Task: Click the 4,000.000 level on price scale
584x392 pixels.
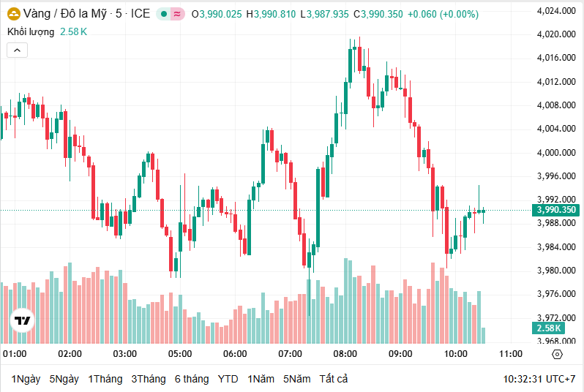Action: click(x=554, y=152)
